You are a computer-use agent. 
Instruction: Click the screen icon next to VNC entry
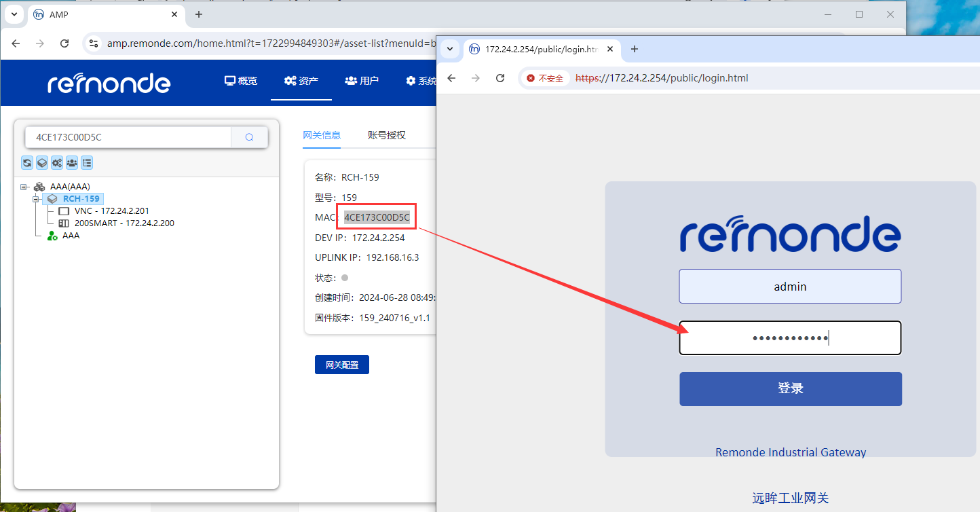click(64, 211)
